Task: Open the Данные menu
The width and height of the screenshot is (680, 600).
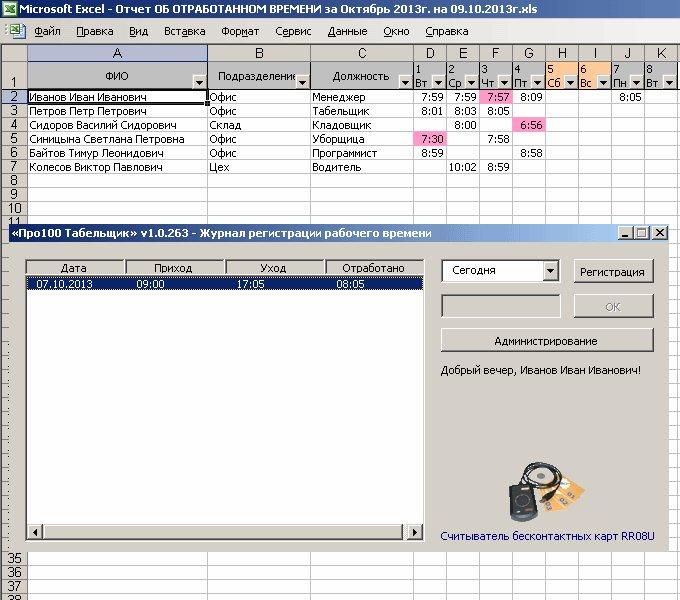Action: click(347, 32)
